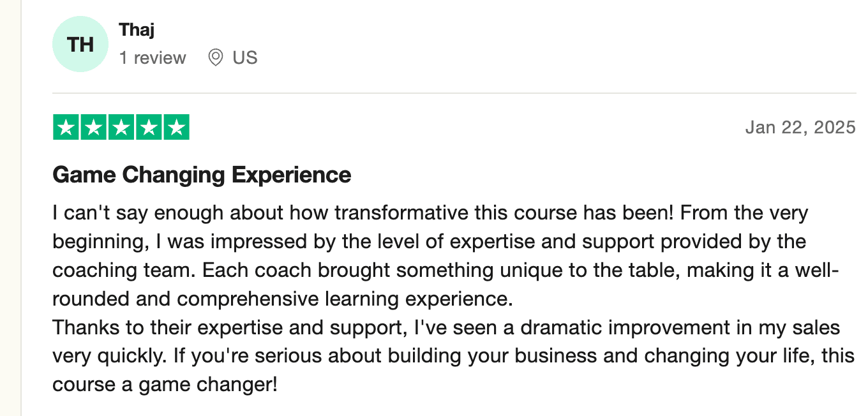Click the second green rating star
868x416 pixels.
(93, 128)
